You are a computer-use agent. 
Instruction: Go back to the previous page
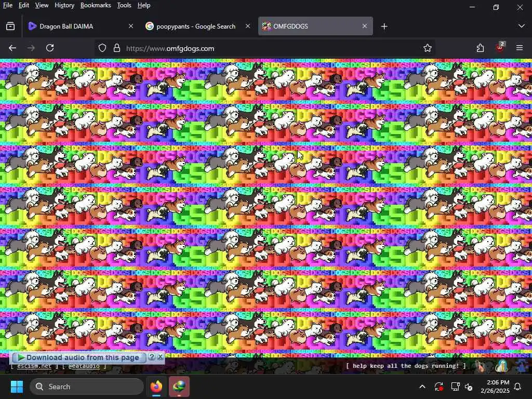pyautogui.click(x=12, y=48)
